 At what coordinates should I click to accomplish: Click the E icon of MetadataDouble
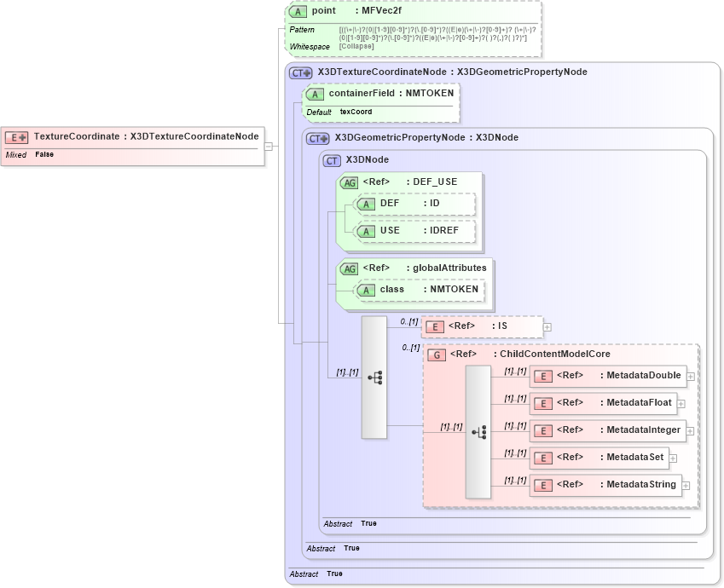pos(543,376)
